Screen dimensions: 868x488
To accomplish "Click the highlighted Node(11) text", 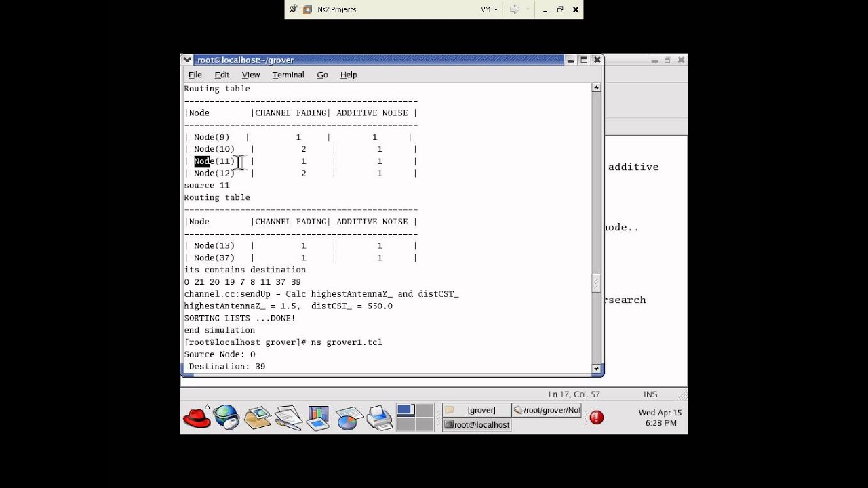I will point(214,161).
